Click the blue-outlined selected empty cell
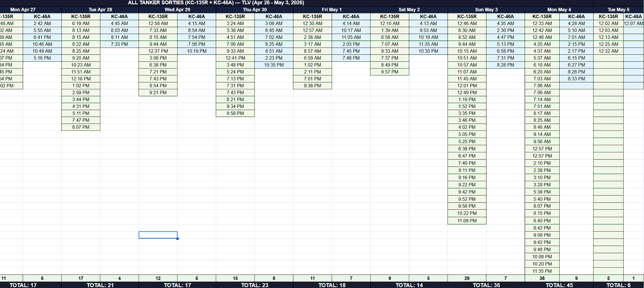This screenshot has width=644, height=288. click(x=158, y=235)
